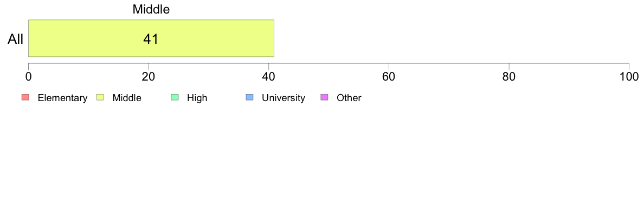Click axis tick label 100
This screenshot has height=199, width=644.
tap(629, 76)
